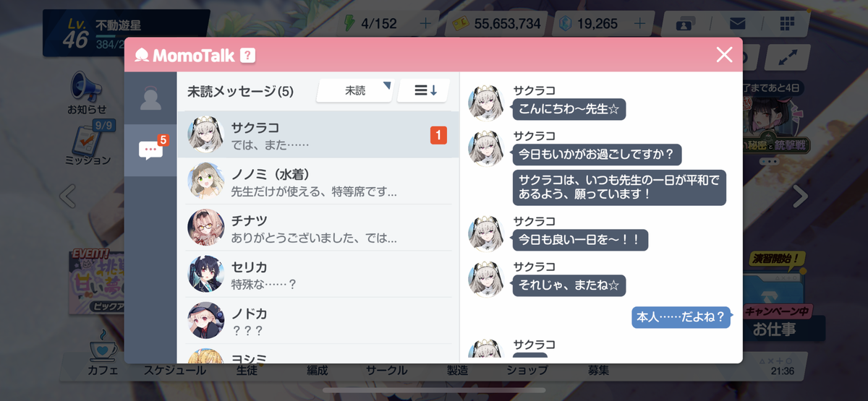
Task: Add energy with the plus next to 4/152
Action: point(425,24)
